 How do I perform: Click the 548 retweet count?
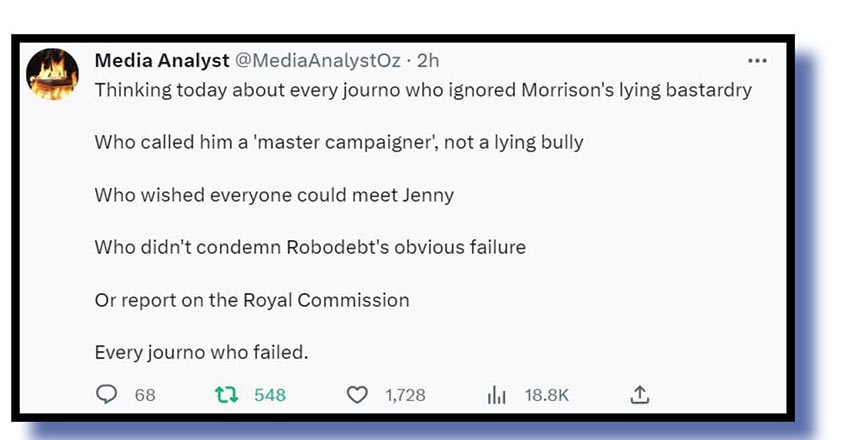[x=270, y=395]
